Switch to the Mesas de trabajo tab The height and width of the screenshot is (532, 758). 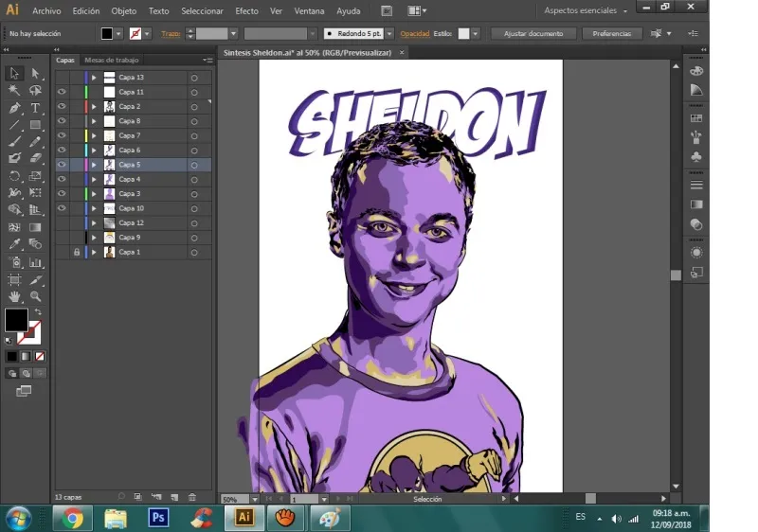click(x=112, y=61)
